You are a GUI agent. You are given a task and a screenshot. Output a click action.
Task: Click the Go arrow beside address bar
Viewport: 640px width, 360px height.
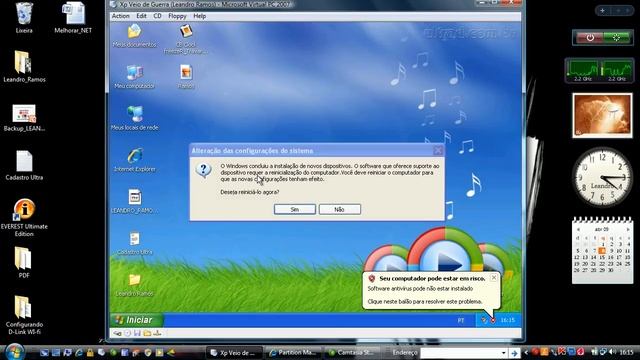point(514,353)
